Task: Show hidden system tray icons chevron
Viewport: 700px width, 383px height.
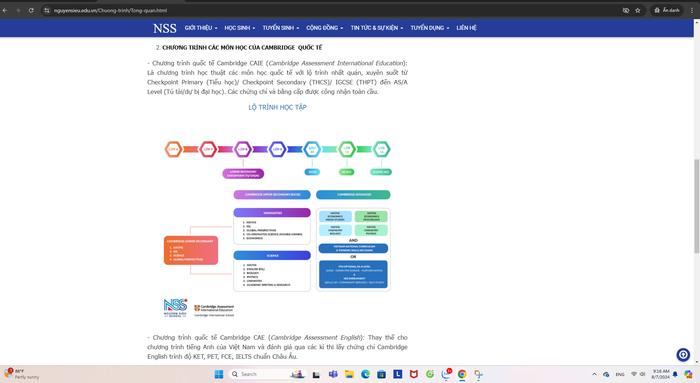Action: 594,374
